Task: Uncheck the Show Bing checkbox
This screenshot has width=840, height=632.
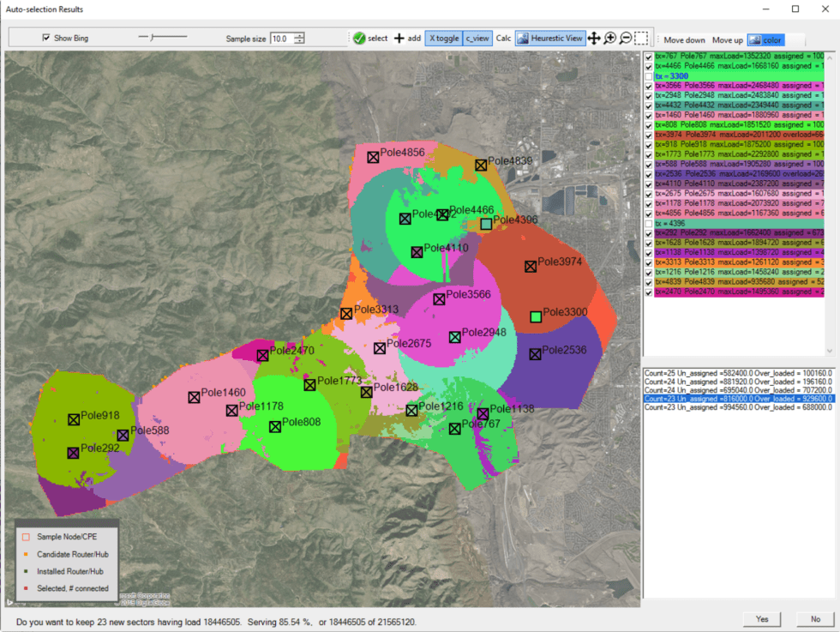Action: point(45,37)
